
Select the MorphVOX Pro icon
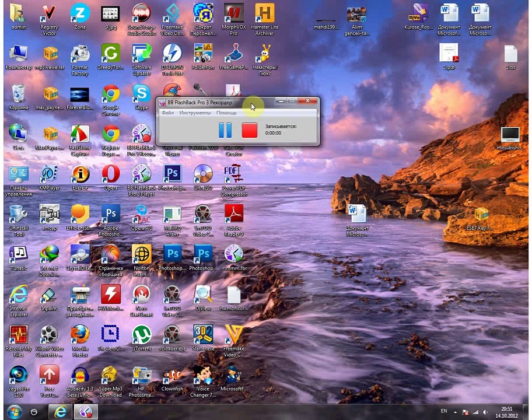(x=234, y=20)
